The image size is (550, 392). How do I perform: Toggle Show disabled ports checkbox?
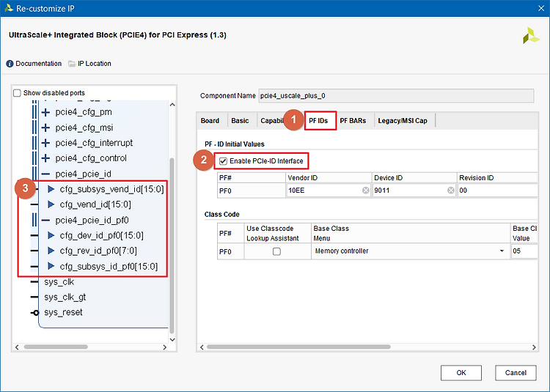click(17, 93)
